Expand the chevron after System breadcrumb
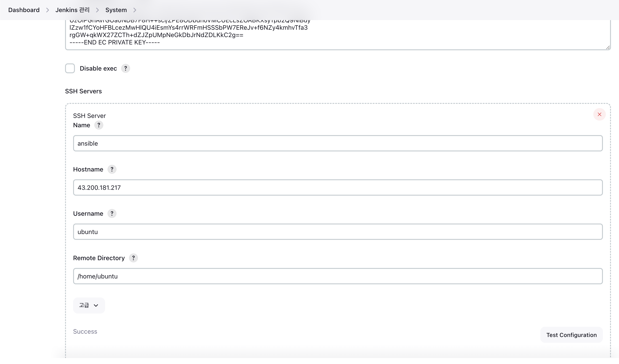619x364 pixels. click(135, 10)
